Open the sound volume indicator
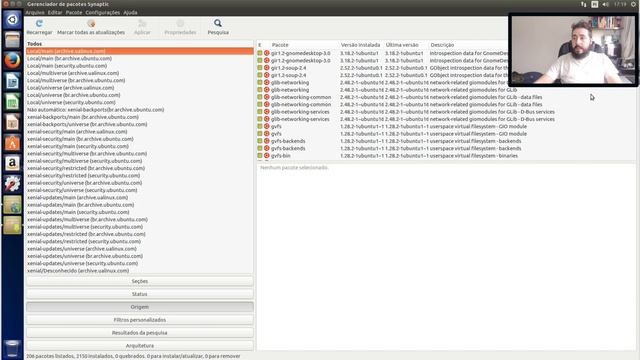 pos(606,4)
